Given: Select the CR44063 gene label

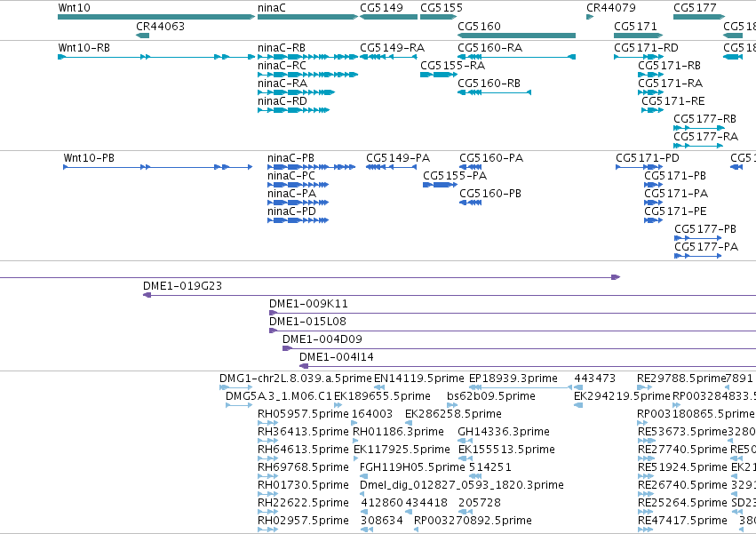Looking at the screenshot, I should click(x=160, y=26).
